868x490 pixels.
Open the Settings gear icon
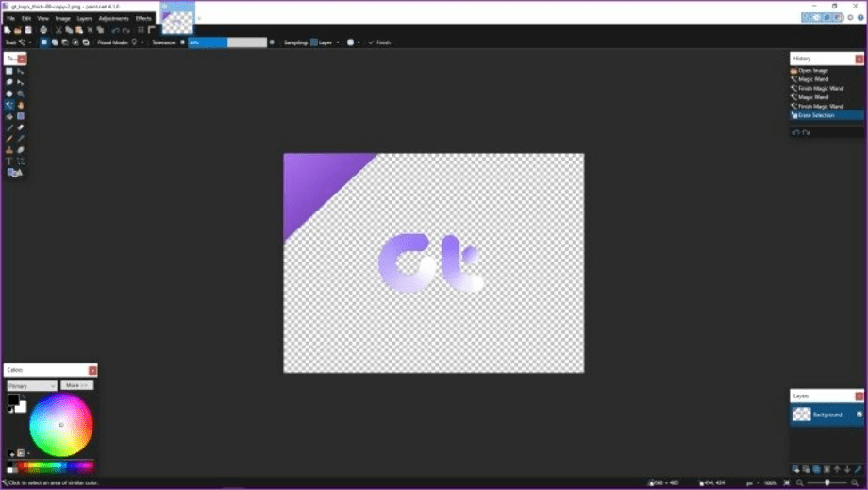pos(851,18)
